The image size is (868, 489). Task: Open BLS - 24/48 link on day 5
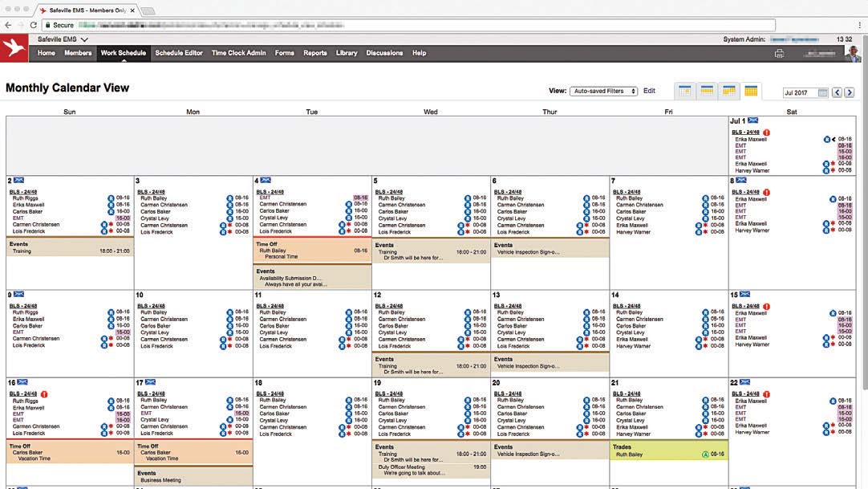click(388, 192)
